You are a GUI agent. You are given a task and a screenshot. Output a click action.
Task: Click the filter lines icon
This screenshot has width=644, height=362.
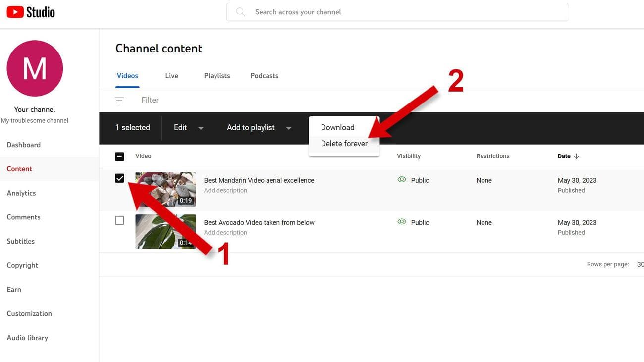[119, 100]
